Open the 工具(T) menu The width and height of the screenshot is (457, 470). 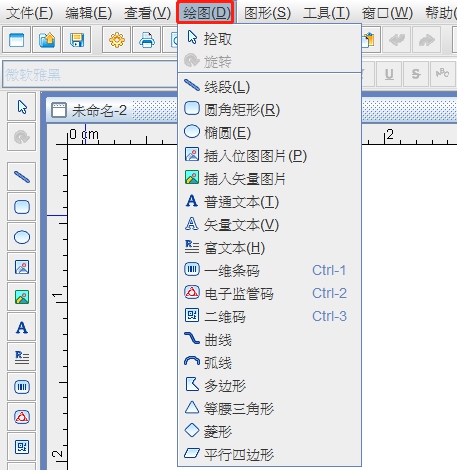pos(326,13)
